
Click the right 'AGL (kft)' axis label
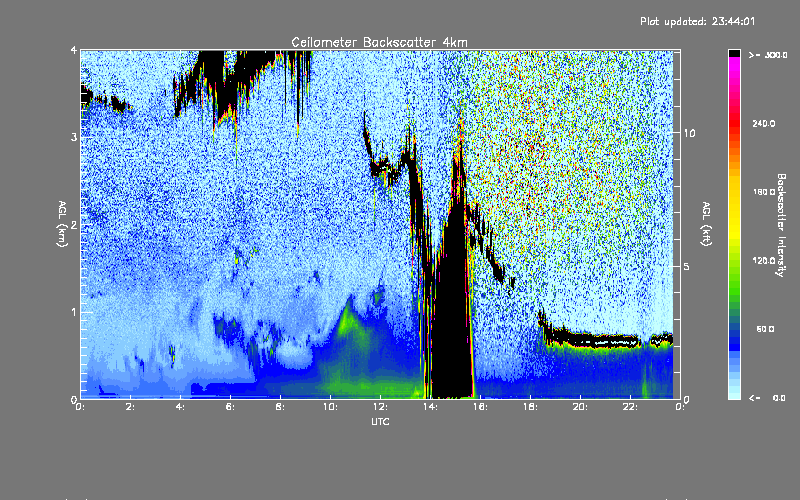pos(706,224)
